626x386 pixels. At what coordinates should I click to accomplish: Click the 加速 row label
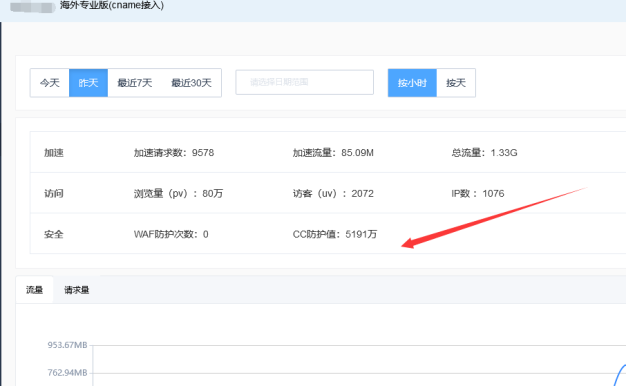point(54,153)
